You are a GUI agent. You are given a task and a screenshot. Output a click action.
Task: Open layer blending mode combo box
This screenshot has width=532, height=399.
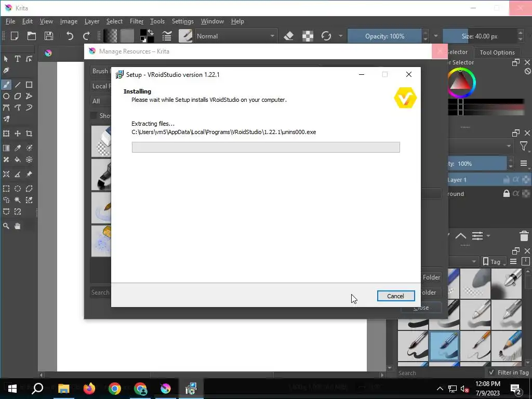coord(481,146)
